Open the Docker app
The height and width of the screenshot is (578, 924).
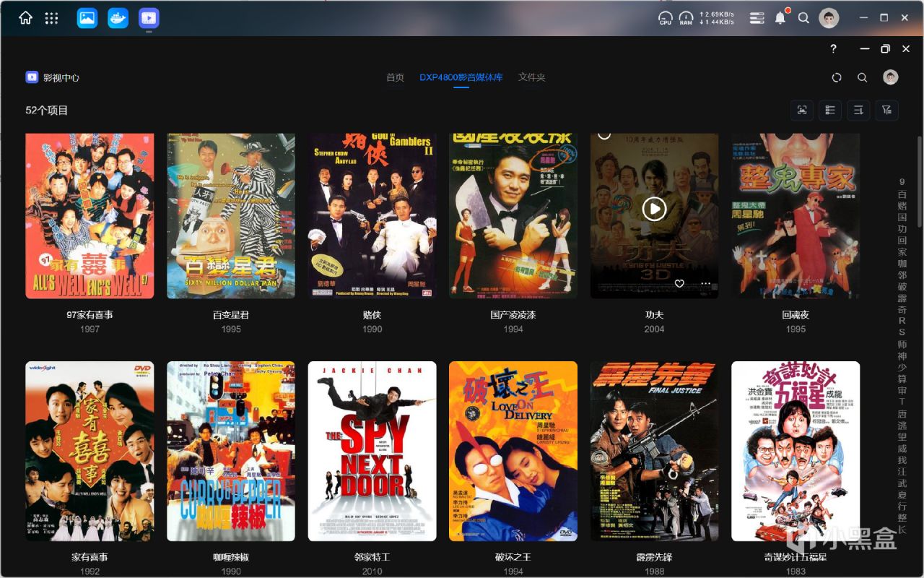pos(118,18)
